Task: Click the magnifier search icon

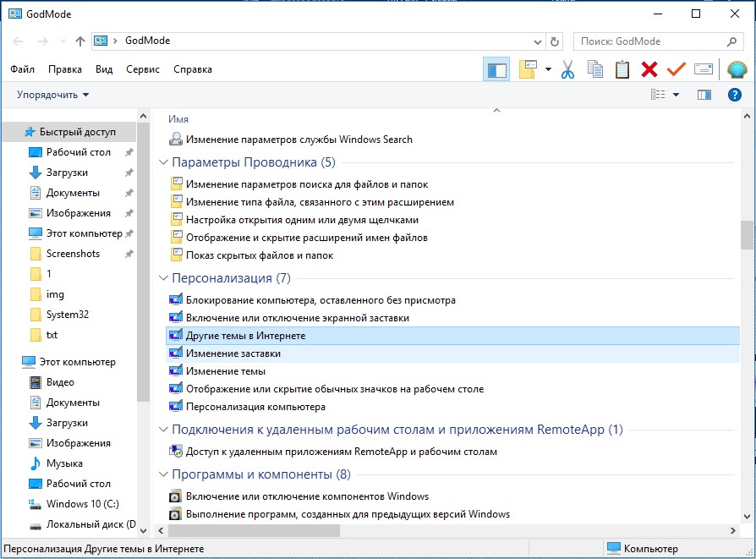Action: 731,41
